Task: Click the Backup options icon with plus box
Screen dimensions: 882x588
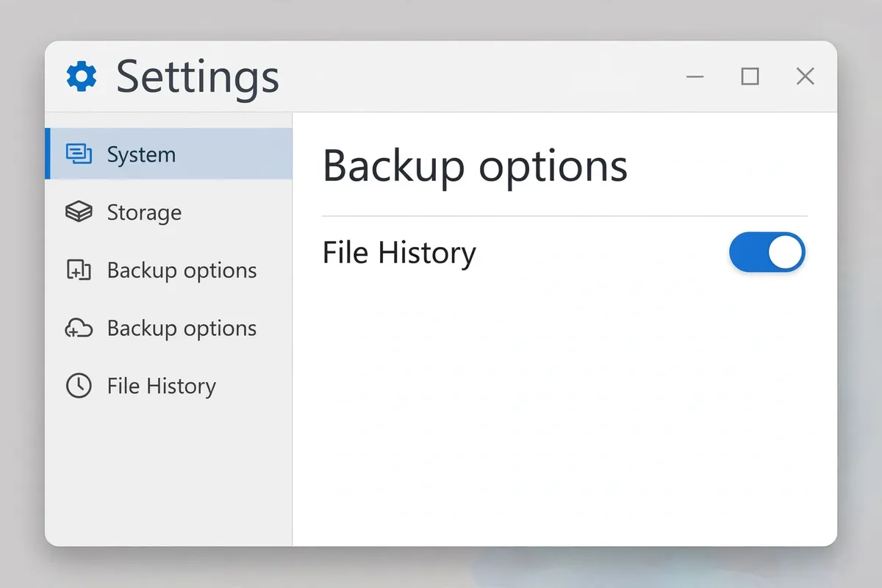Action: pos(79,270)
